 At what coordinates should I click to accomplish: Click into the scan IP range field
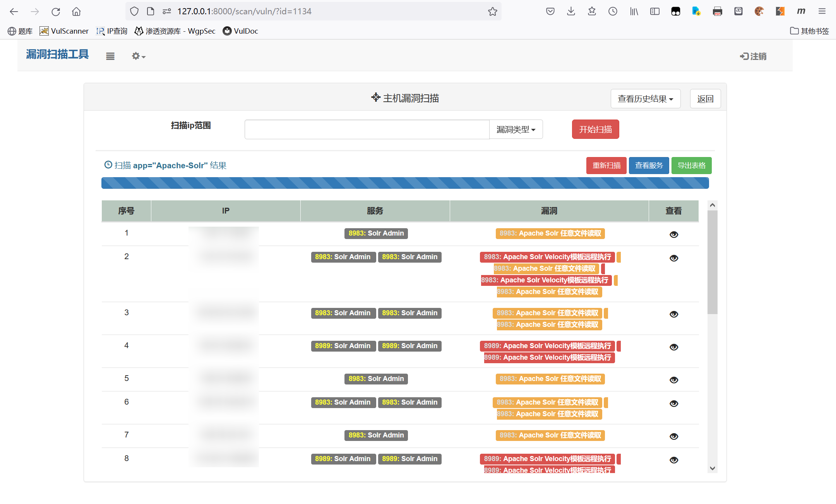click(367, 130)
